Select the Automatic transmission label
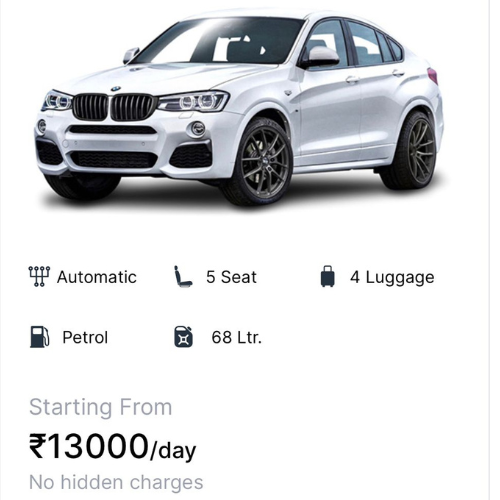 [97, 277]
